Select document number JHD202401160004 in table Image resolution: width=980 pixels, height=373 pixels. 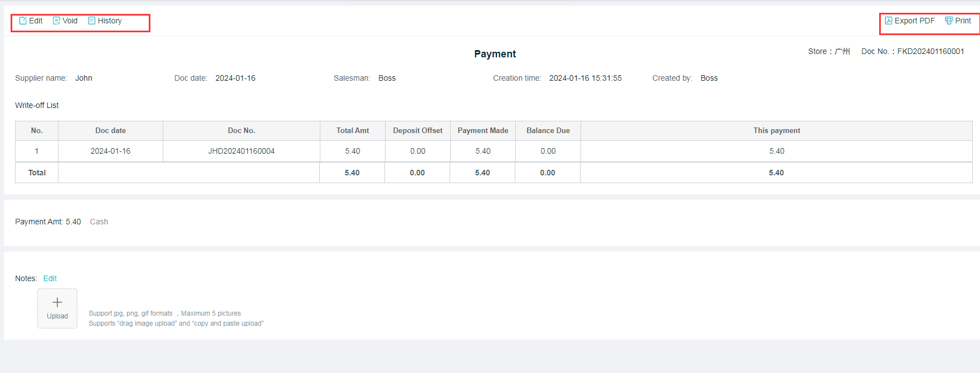click(241, 151)
